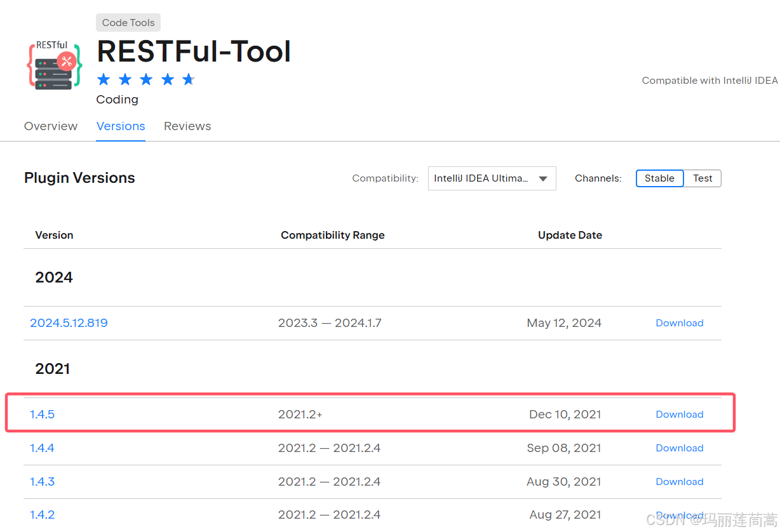Switch to the Overview tab
780x532 pixels.
(x=50, y=126)
